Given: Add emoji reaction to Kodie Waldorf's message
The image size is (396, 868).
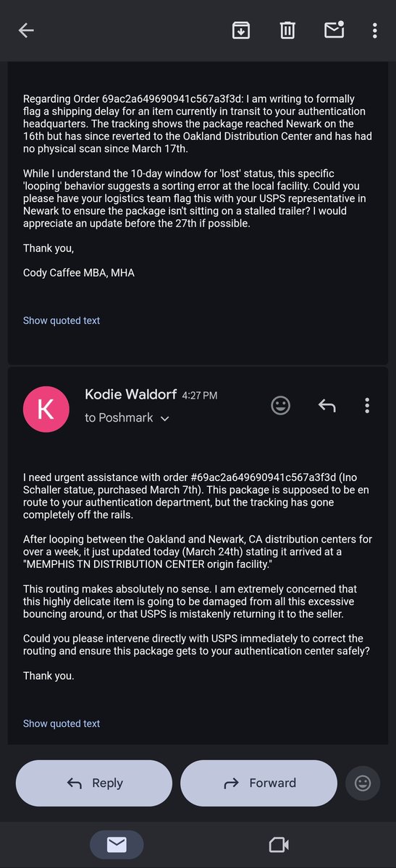Looking at the screenshot, I should tap(281, 406).
